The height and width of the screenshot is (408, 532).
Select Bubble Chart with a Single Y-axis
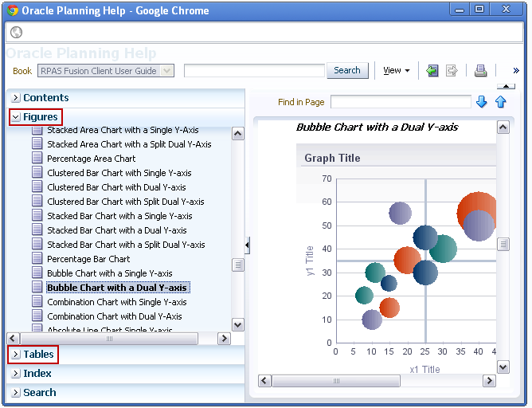click(x=110, y=273)
